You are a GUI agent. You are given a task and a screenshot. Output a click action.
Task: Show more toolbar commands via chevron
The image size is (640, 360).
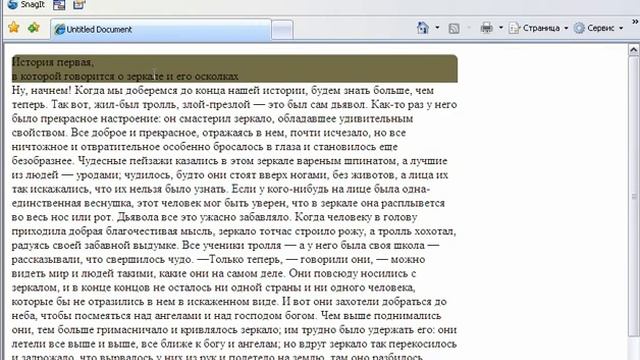point(635,21)
